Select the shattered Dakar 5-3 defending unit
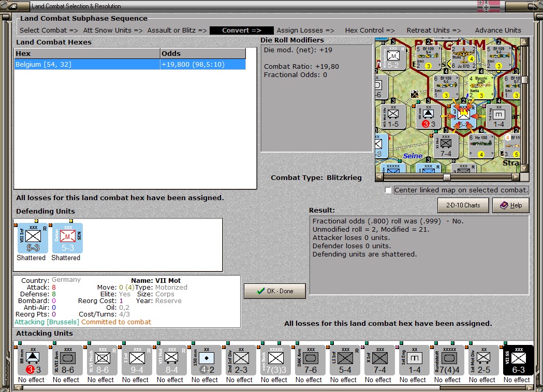This screenshot has height=392, width=543. 67,238
